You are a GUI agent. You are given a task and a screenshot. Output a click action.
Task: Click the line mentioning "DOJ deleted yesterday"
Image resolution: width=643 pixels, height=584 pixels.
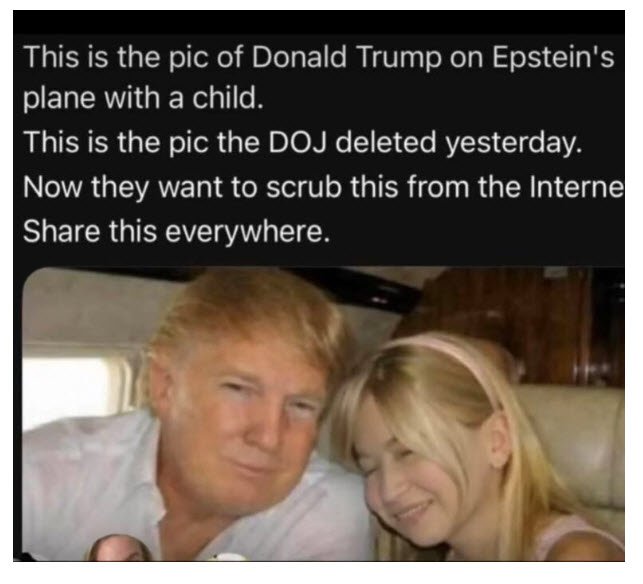tap(303, 143)
